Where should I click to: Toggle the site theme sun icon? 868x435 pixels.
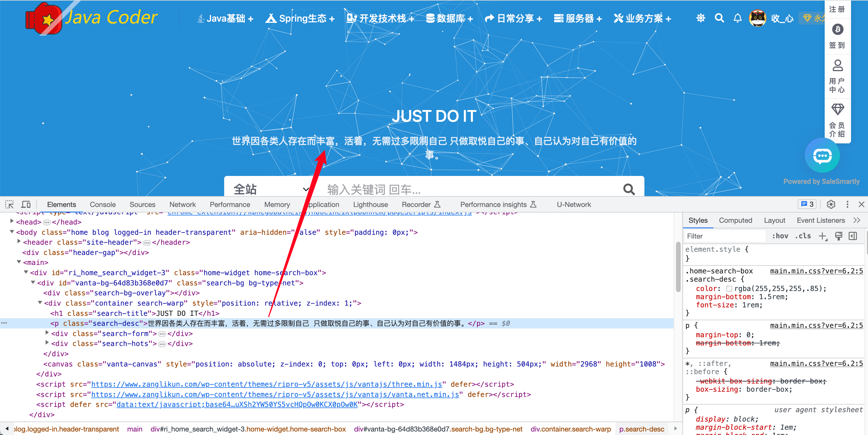point(701,18)
